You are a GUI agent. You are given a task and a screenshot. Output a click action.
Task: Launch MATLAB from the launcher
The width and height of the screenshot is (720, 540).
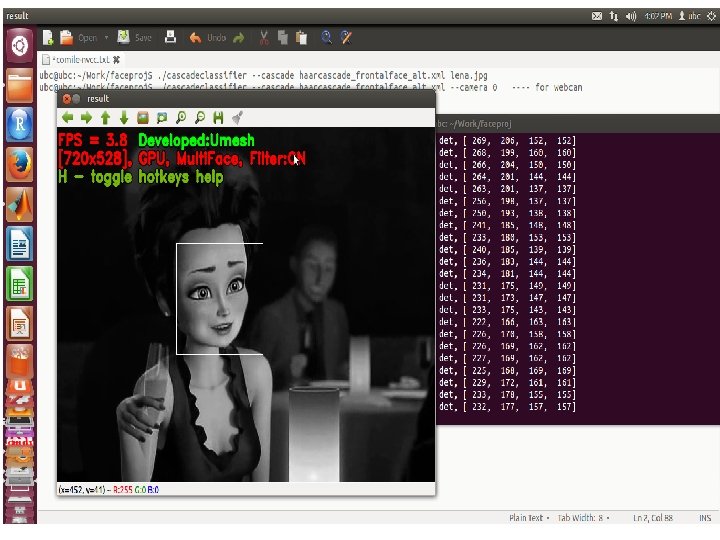click(20, 203)
